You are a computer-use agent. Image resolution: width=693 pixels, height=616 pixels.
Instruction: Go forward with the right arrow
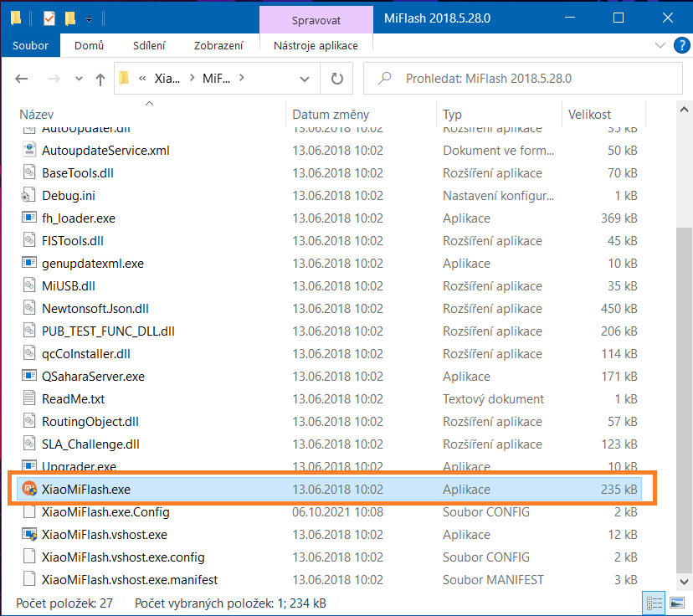point(54,79)
